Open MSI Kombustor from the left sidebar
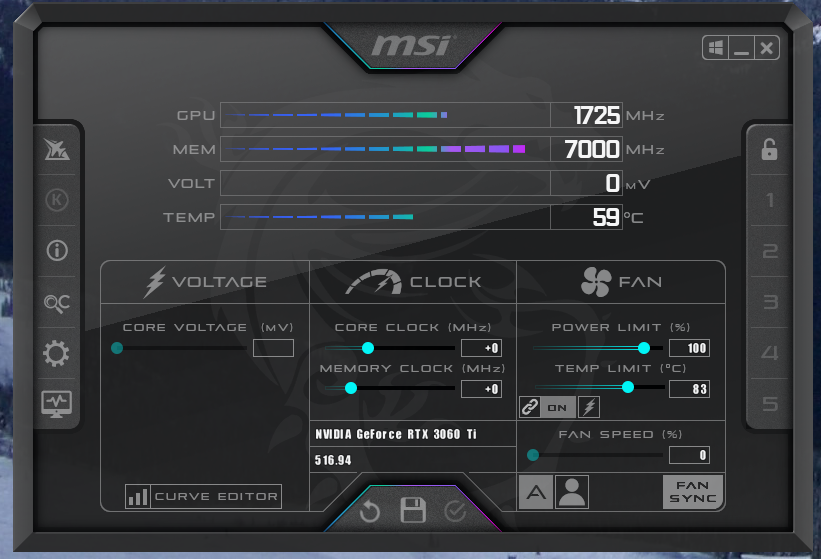Screen dimensions: 821x559 coord(57,150)
